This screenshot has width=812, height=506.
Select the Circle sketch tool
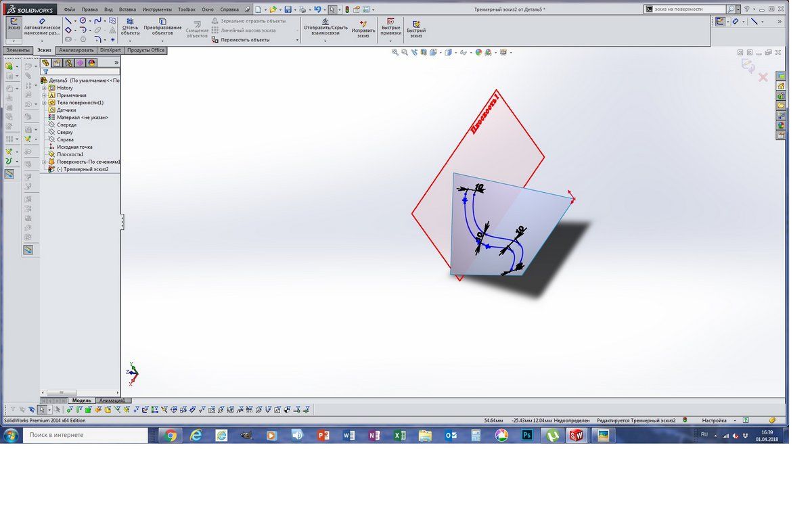[x=83, y=21]
